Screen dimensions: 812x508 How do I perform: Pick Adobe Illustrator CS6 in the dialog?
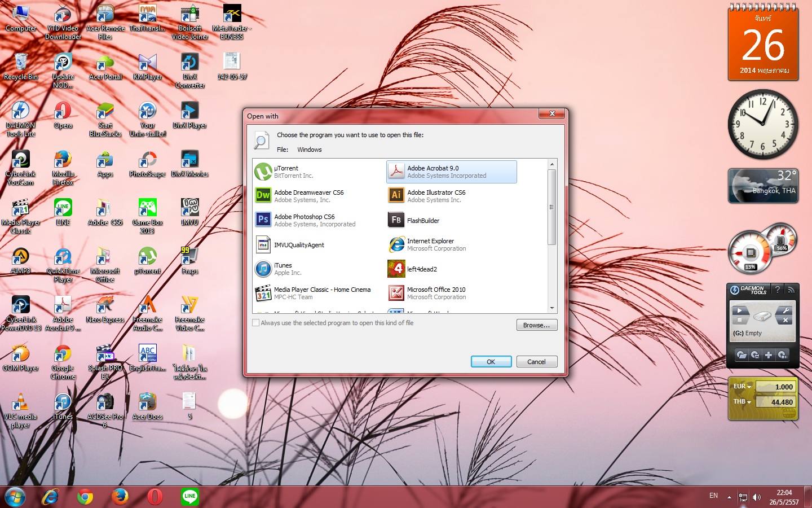[x=436, y=196]
